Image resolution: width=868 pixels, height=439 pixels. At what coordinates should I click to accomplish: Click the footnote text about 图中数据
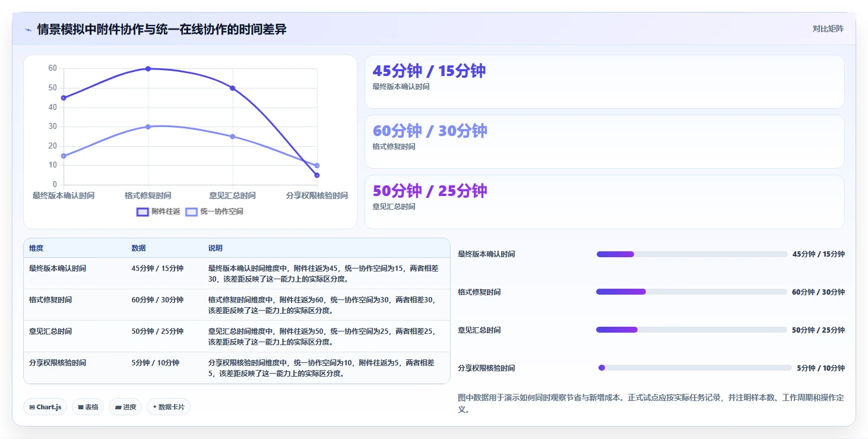pyautogui.click(x=651, y=403)
